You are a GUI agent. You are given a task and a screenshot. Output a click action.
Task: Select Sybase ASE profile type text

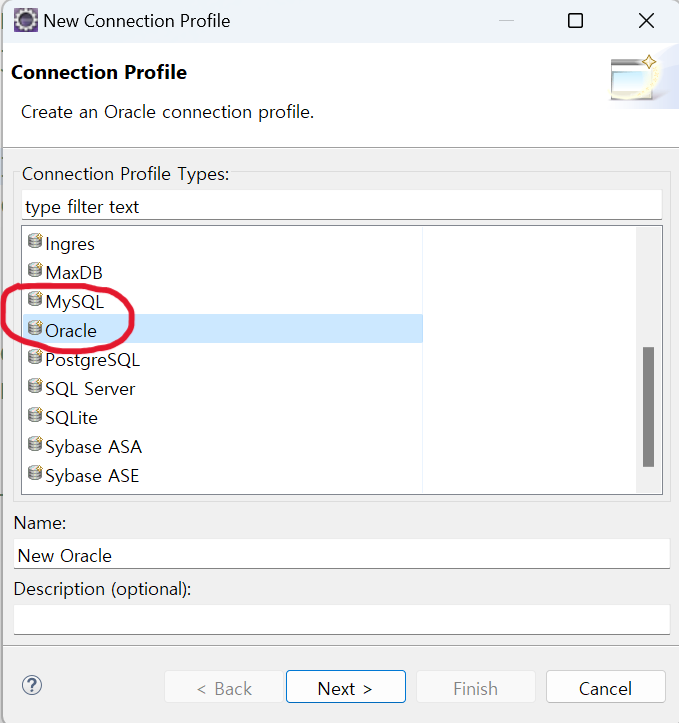[92, 476]
